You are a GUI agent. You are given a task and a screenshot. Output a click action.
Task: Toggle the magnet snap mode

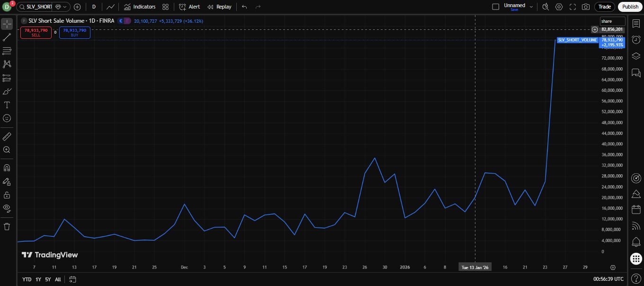click(7, 168)
